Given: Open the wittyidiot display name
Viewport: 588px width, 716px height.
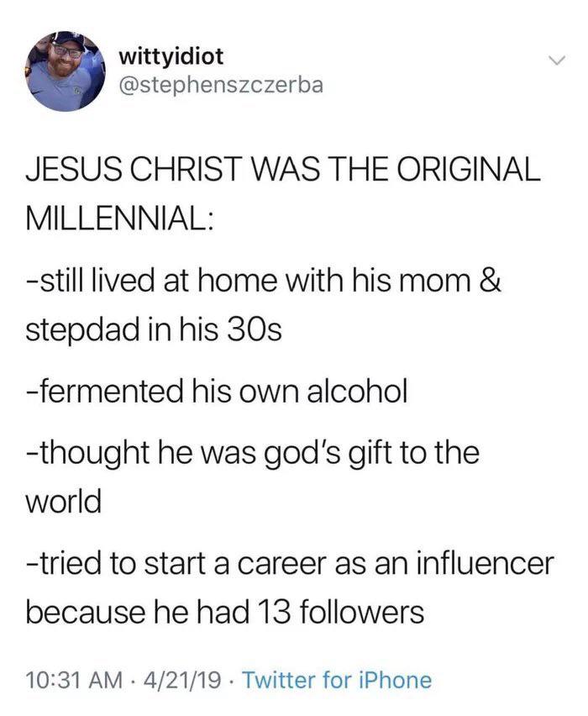Looking at the screenshot, I should tap(171, 58).
